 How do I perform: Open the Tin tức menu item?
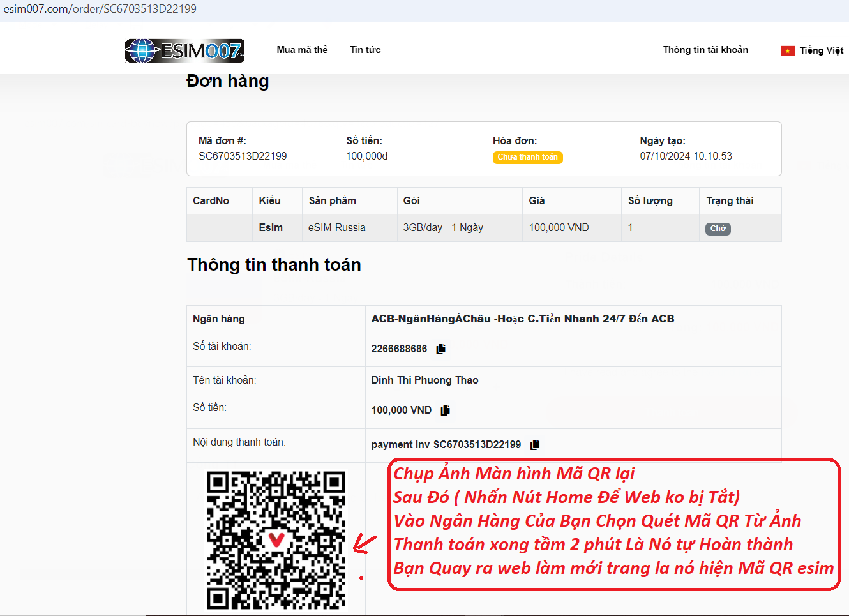pyautogui.click(x=365, y=50)
